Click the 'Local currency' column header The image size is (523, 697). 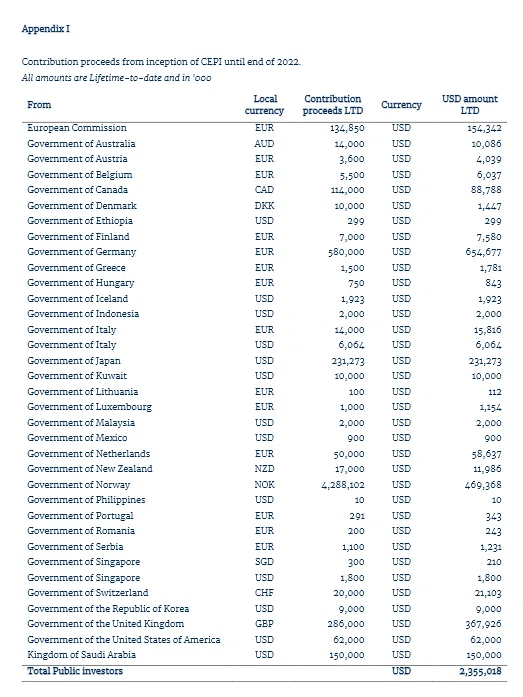pos(264,105)
